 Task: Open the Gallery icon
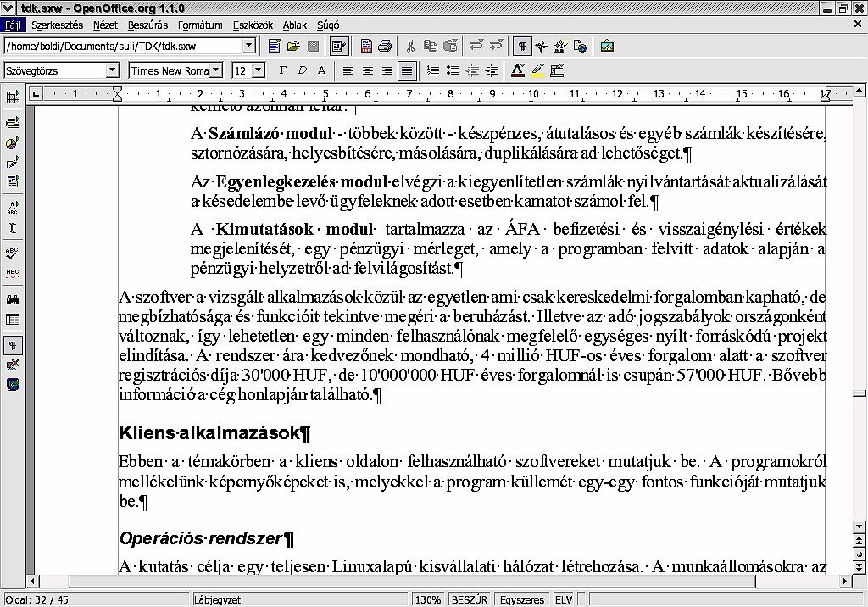(x=607, y=46)
